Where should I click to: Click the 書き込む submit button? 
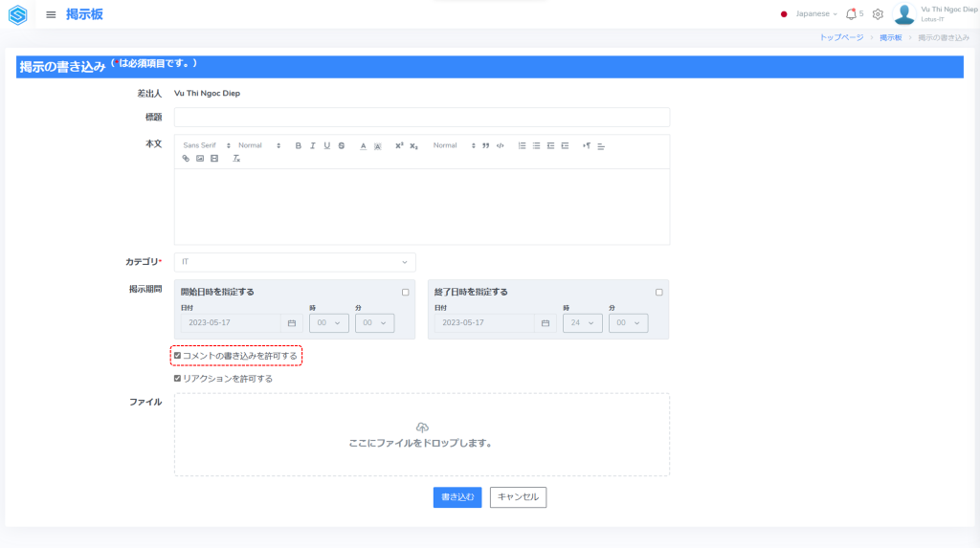point(457,497)
